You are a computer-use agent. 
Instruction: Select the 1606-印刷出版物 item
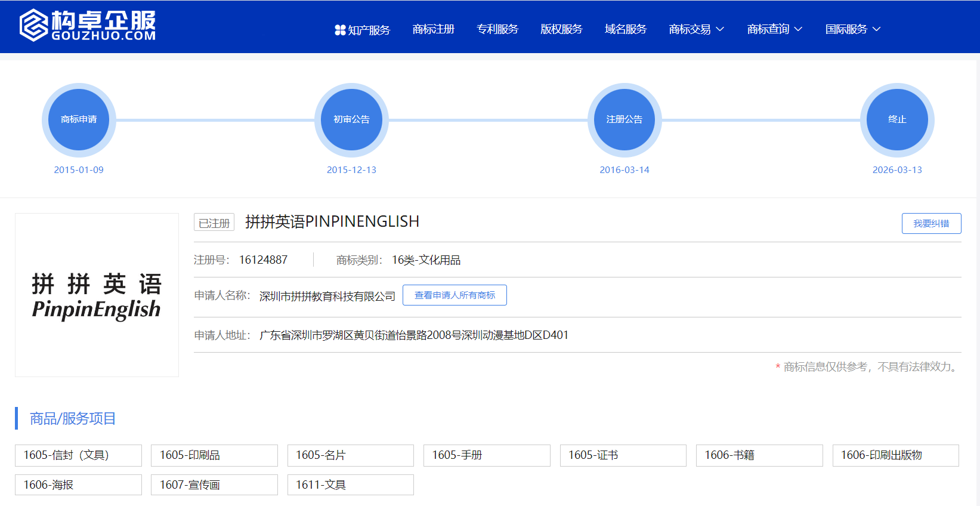[896, 455]
